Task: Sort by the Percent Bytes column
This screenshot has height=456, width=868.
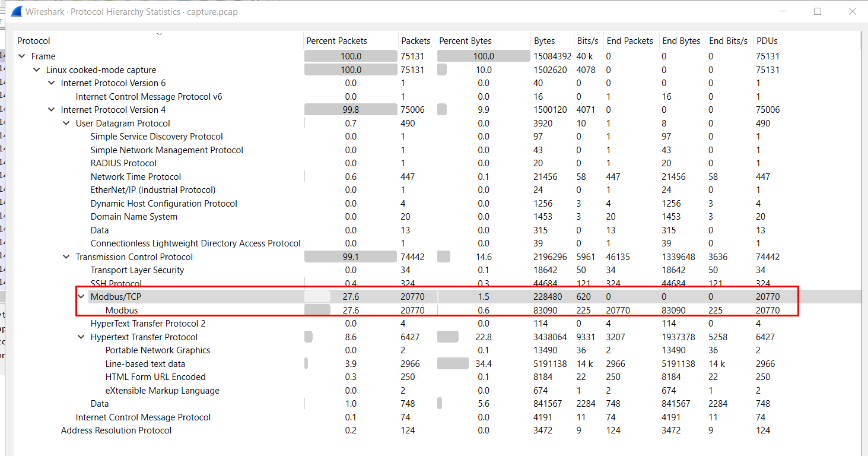Action: pos(465,41)
